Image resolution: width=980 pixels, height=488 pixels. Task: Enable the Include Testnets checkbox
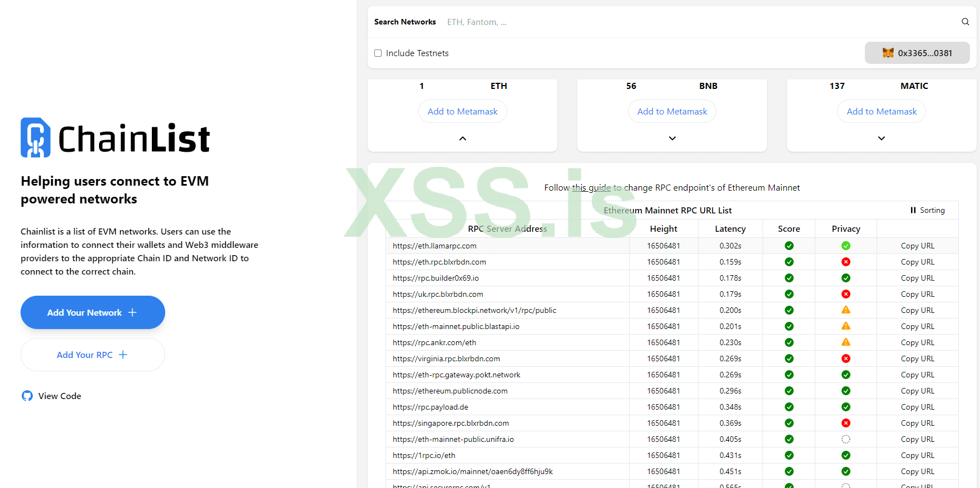click(x=378, y=53)
